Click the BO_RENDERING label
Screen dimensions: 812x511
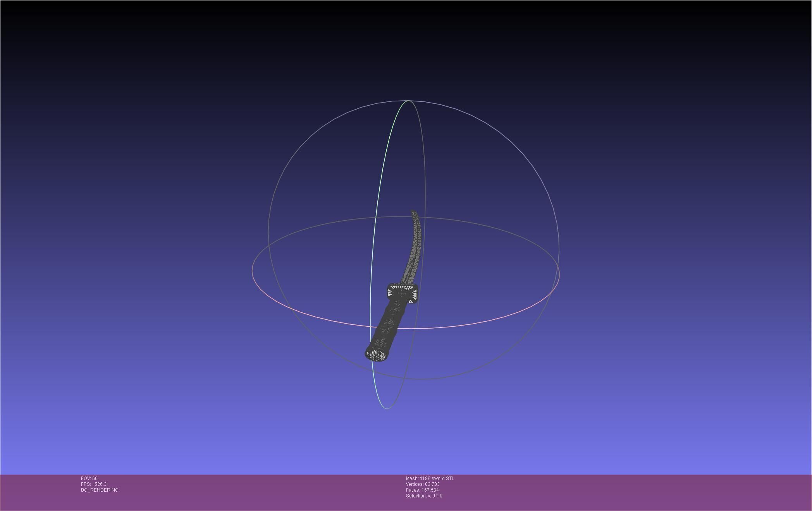coord(100,490)
